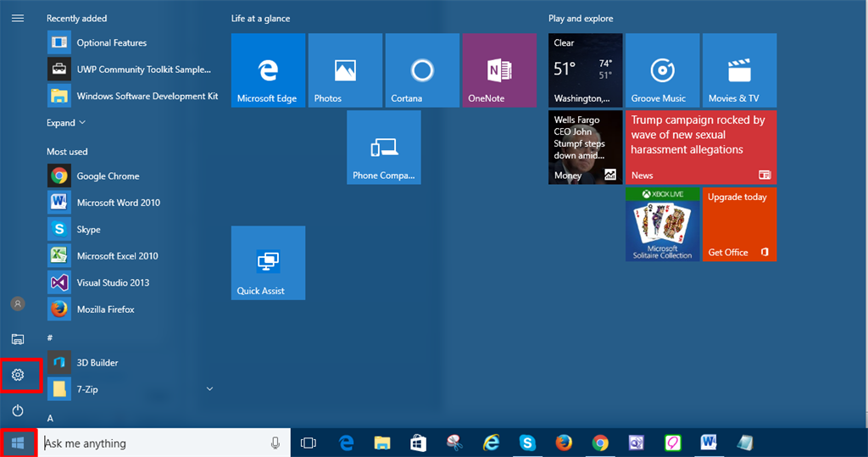The width and height of the screenshot is (868, 457).
Task: Open the power options button
Action: click(18, 410)
